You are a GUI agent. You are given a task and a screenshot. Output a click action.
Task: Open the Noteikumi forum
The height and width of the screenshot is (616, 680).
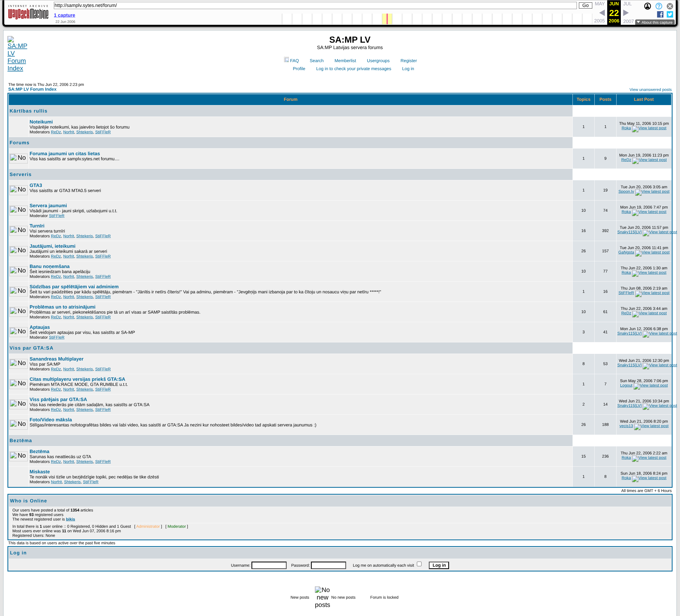pos(41,122)
